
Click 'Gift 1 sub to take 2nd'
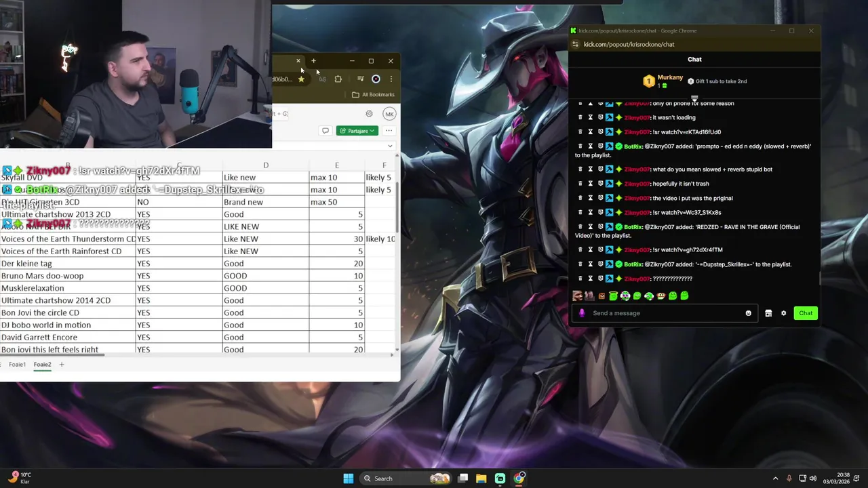[x=717, y=81]
